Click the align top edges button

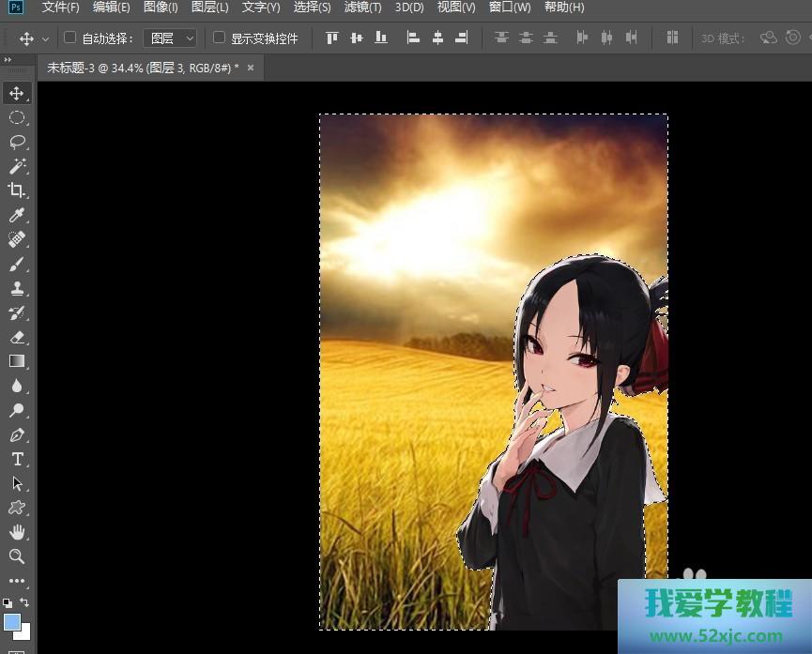[331, 38]
